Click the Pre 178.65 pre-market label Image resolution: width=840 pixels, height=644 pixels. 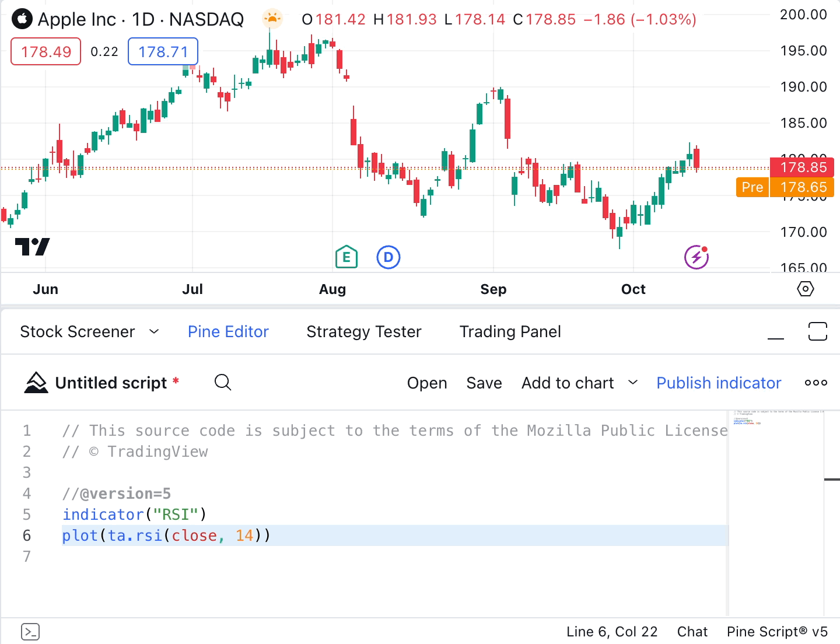(785, 187)
